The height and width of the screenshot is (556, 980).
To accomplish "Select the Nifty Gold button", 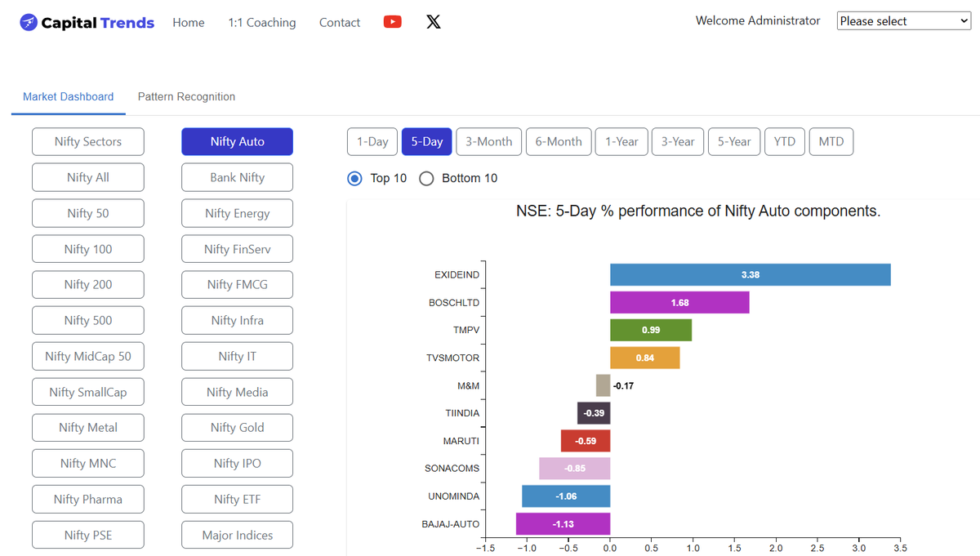I will click(x=237, y=427).
